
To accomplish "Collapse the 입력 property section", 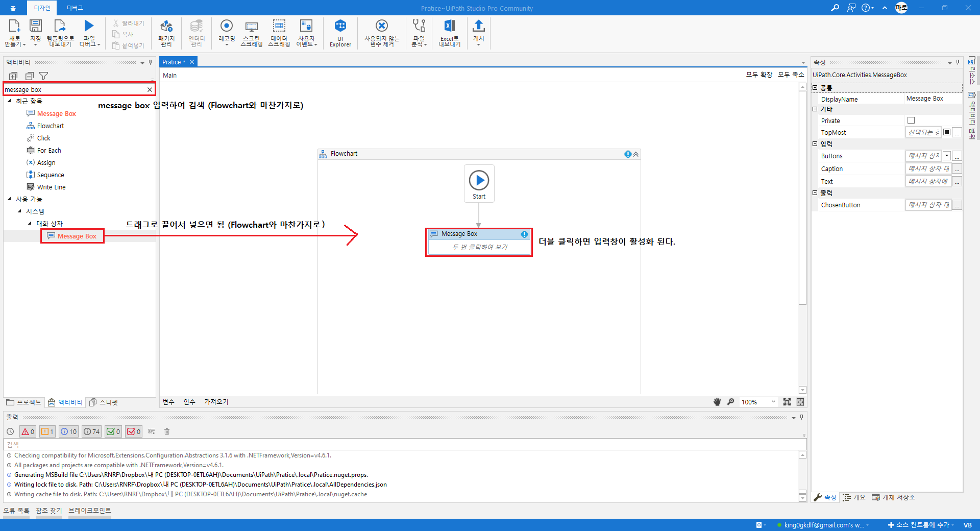I will tap(815, 144).
